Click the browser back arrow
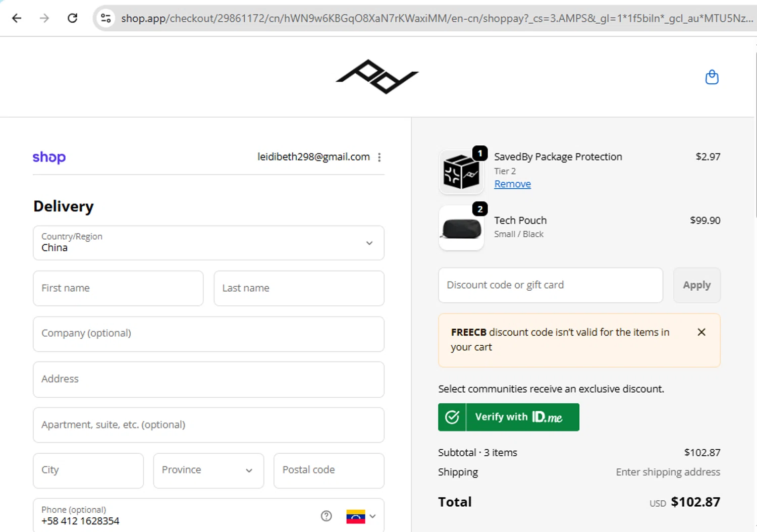 pyautogui.click(x=17, y=18)
